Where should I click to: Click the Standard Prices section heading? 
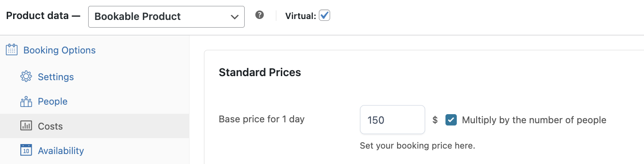tap(260, 72)
